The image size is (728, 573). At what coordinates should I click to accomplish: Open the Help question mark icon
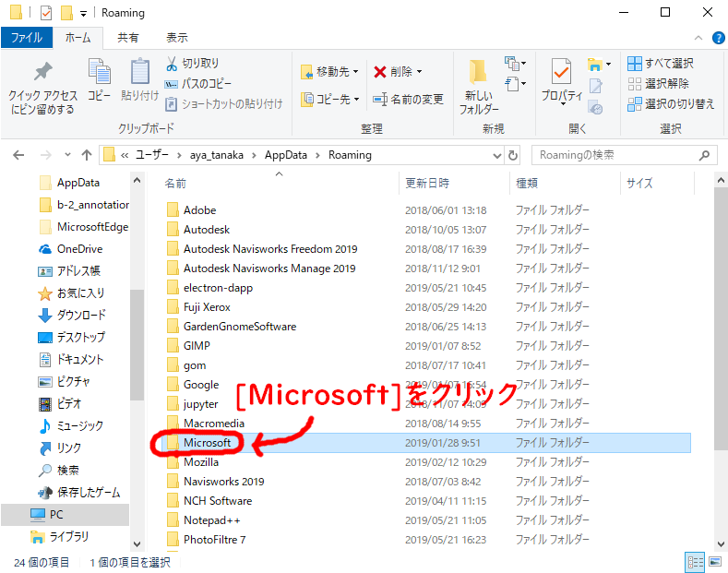coord(718,38)
